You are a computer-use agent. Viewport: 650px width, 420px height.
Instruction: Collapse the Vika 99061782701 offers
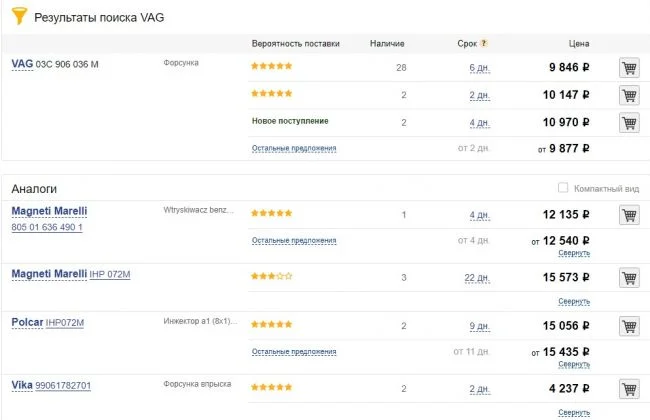point(574,413)
